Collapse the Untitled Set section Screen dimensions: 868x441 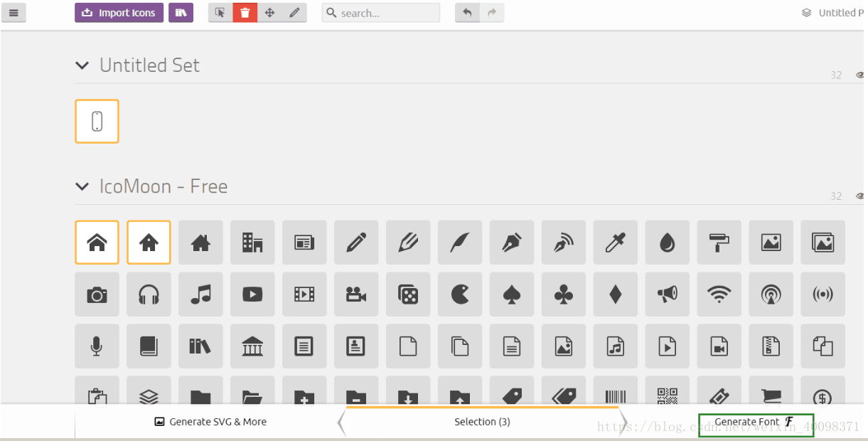pyautogui.click(x=82, y=65)
